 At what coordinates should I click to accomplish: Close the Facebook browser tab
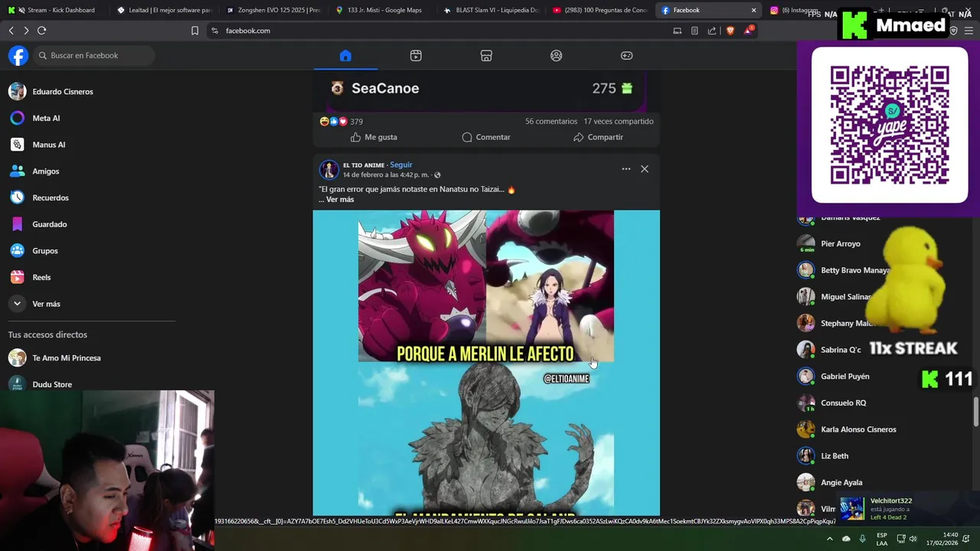(x=753, y=10)
